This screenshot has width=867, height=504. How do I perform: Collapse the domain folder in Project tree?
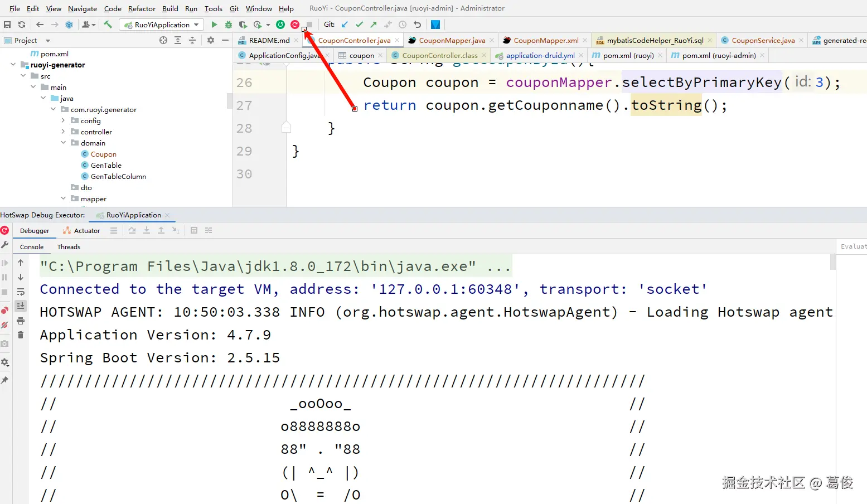(x=63, y=143)
